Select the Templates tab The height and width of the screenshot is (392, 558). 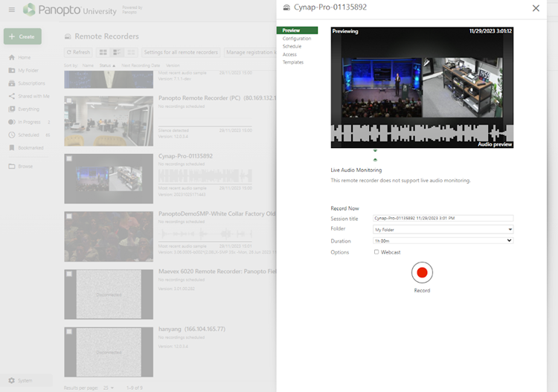(293, 62)
